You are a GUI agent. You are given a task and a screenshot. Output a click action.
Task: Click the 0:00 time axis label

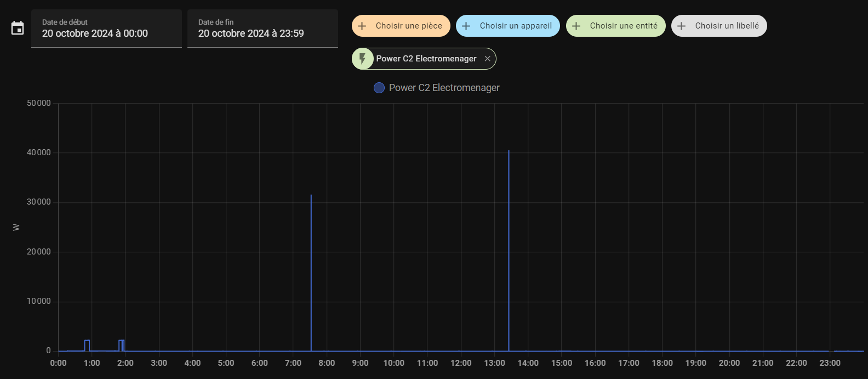[58, 363]
